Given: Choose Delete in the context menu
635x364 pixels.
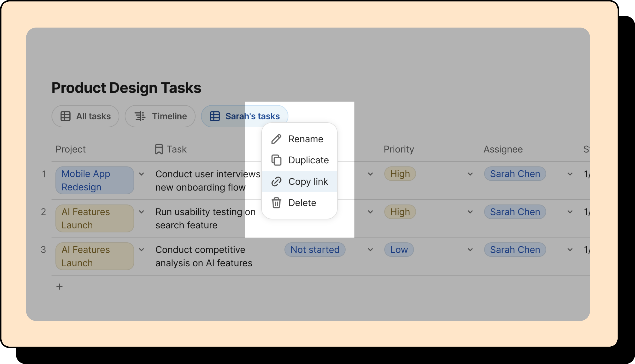Looking at the screenshot, I should pos(302,203).
